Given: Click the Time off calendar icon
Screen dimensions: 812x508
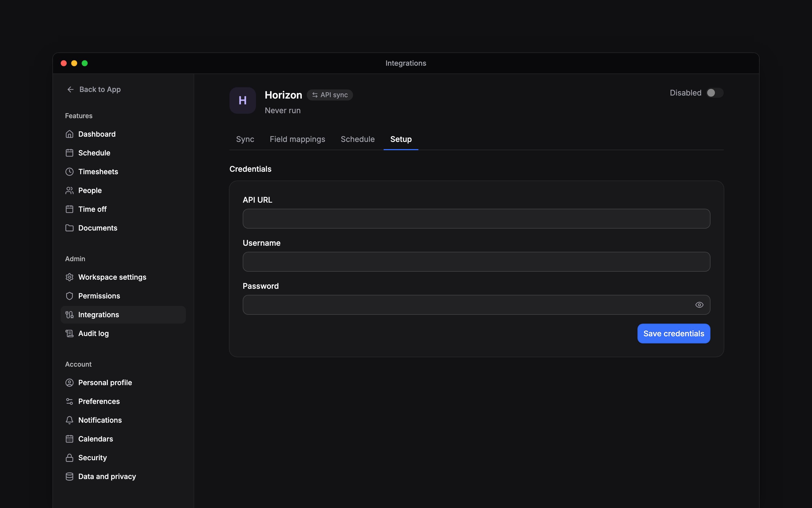Looking at the screenshot, I should click(x=70, y=209).
